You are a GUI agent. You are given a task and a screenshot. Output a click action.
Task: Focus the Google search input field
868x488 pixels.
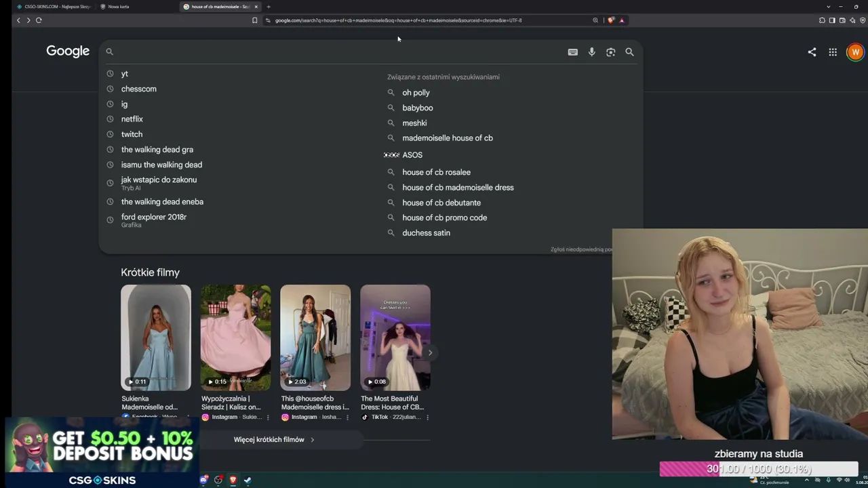pyautogui.click(x=339, y=52)
